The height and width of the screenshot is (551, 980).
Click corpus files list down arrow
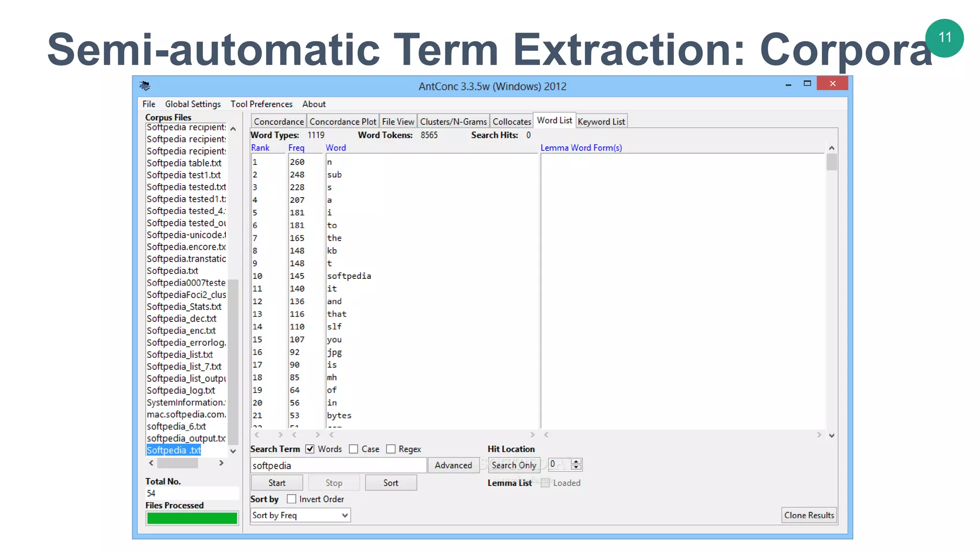coord(233,451)
